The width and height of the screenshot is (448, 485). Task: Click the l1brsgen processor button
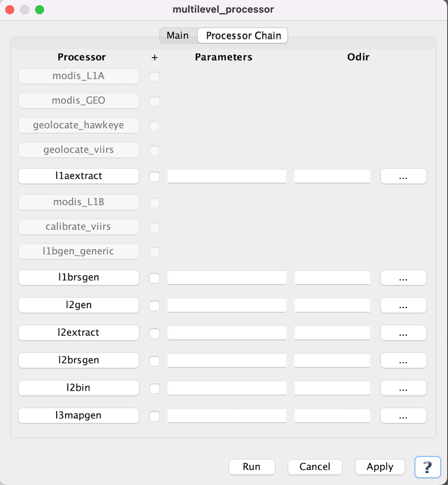point(79,278)
